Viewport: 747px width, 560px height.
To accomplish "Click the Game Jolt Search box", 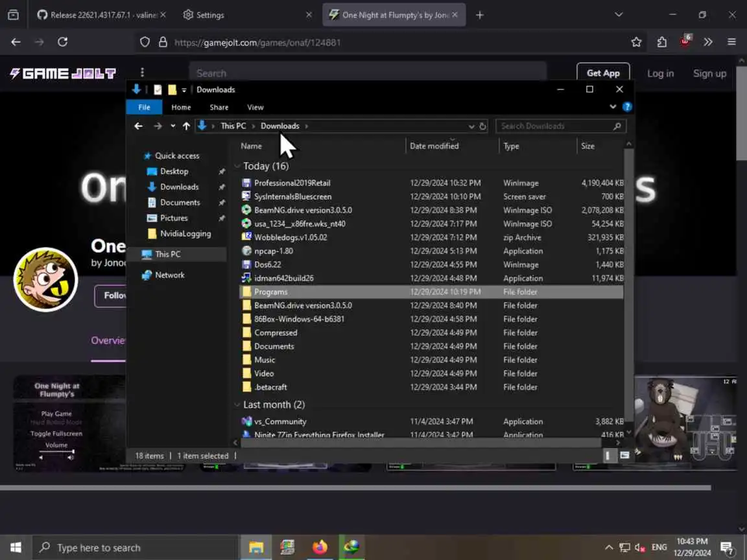I will (367, 73).
